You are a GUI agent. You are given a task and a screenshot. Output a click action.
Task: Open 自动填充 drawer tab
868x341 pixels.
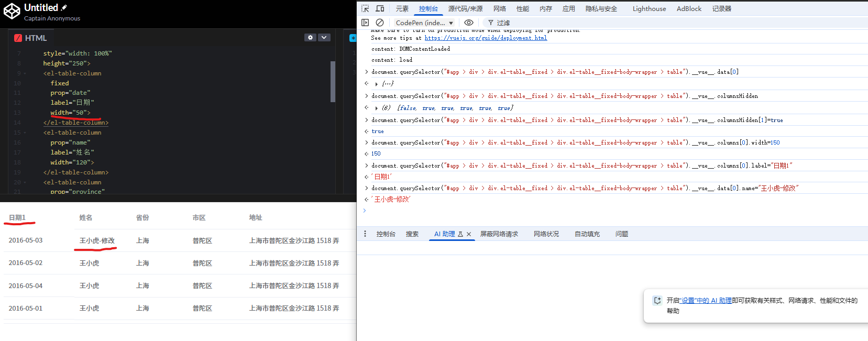pos(587,234)
